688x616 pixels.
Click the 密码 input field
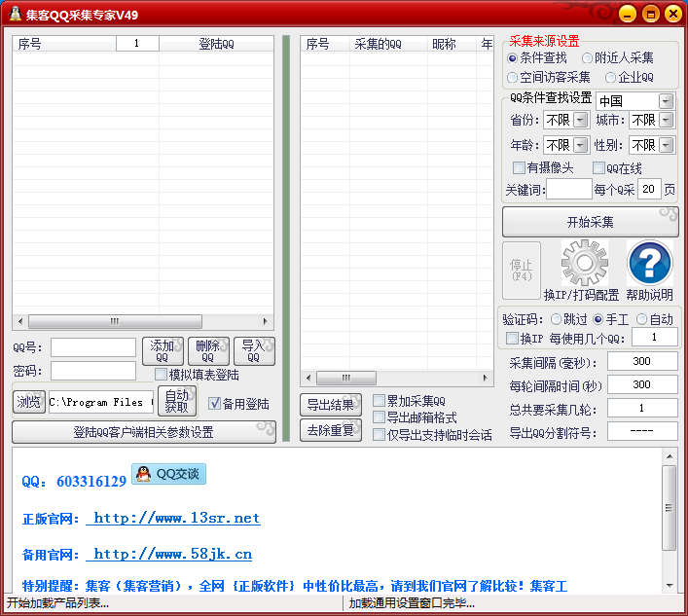(x=93, y=371)
